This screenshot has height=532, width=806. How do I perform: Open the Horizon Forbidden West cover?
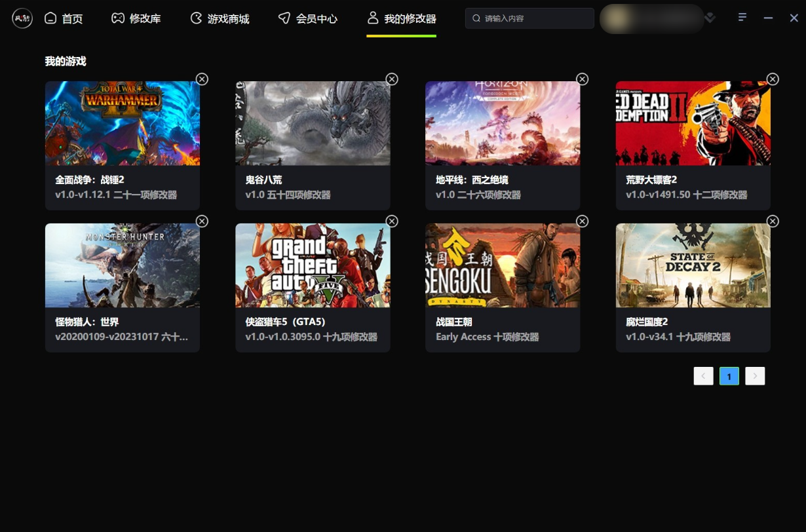click(x=503, y=123)
